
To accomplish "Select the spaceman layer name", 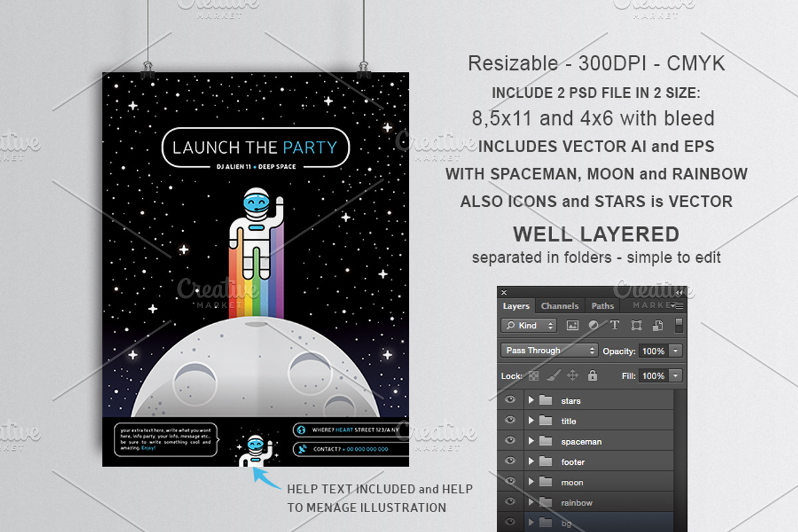I will coord(581,442).
